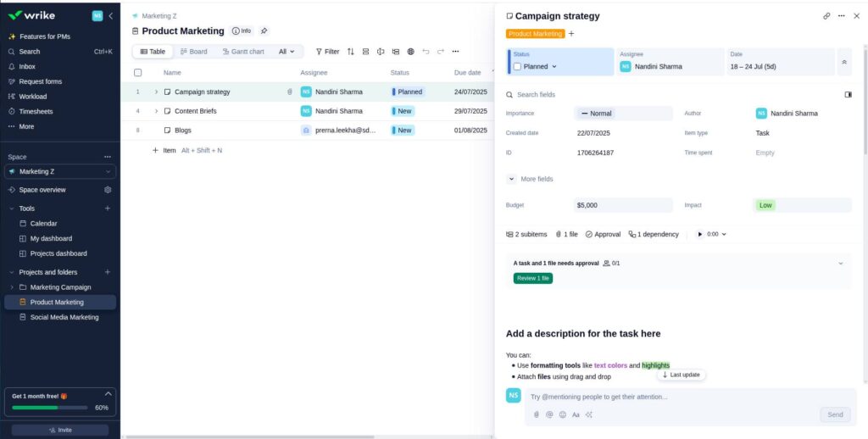The height and width of the screenshot is (439, 868).
Task: Click the globe share icon in toolbar
Action: [x=411, y=52]
